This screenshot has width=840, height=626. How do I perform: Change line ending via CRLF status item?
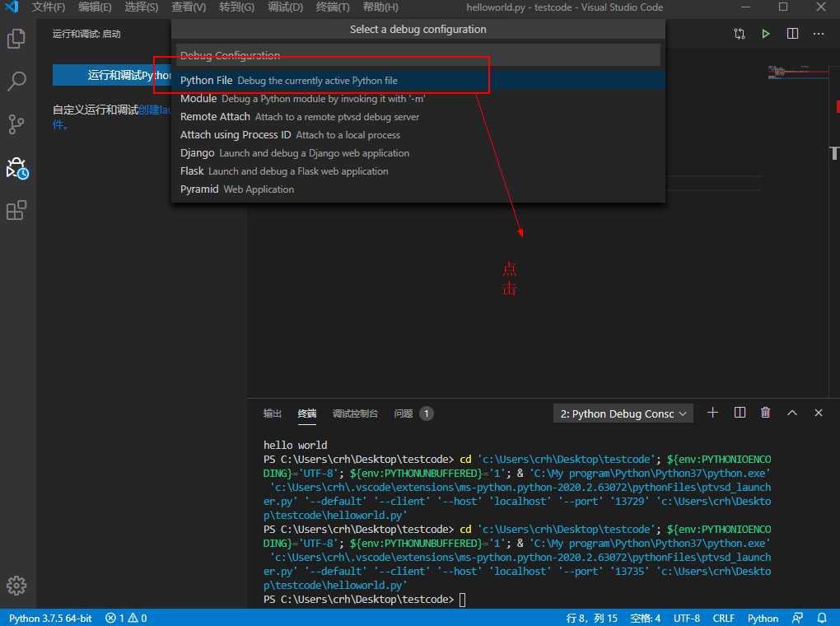pos(723,618)
